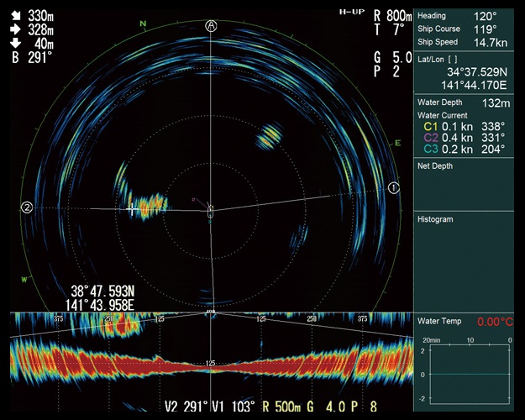Click the Histogram panel header
The height and width of the screenshot is (420, 525).
pyautogui.click(x=435, y=219)
